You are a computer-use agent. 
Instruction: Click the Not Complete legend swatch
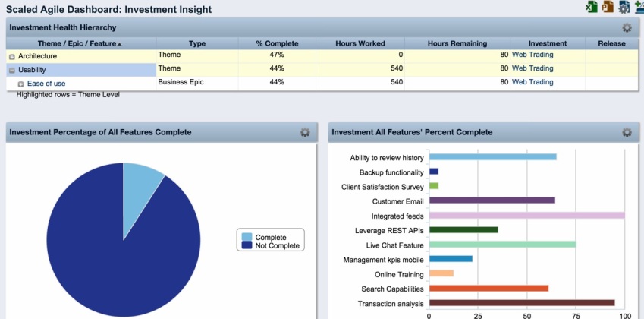(x=247, y=246)
